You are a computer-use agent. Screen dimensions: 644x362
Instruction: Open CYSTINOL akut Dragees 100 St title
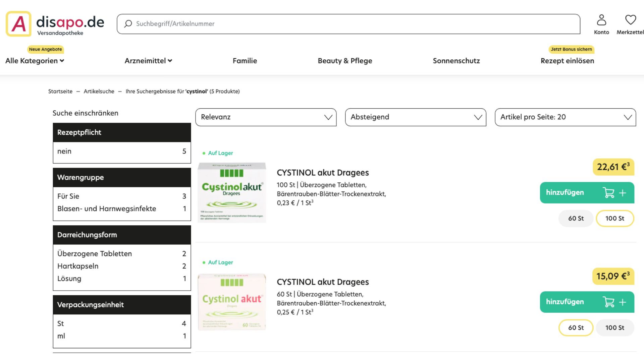322,173
